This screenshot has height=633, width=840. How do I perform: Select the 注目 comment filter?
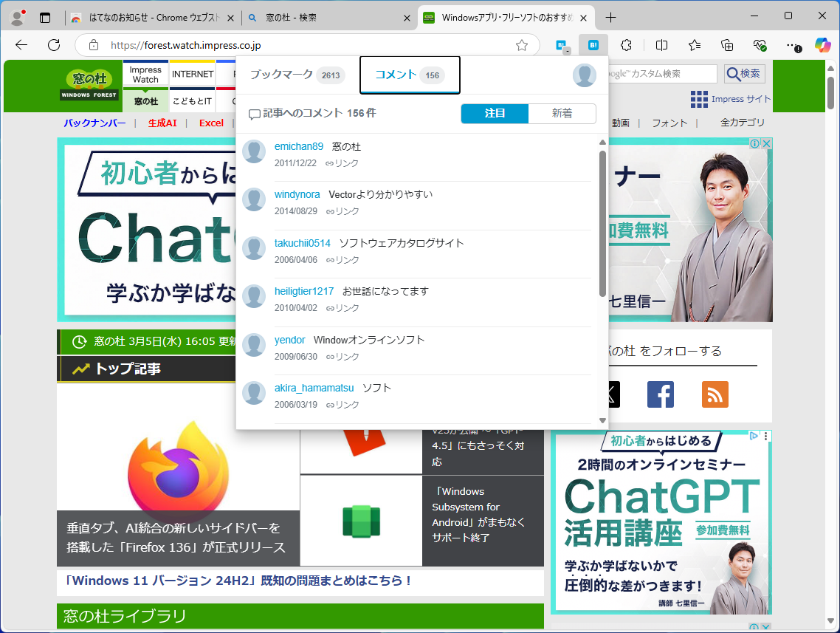495,113
